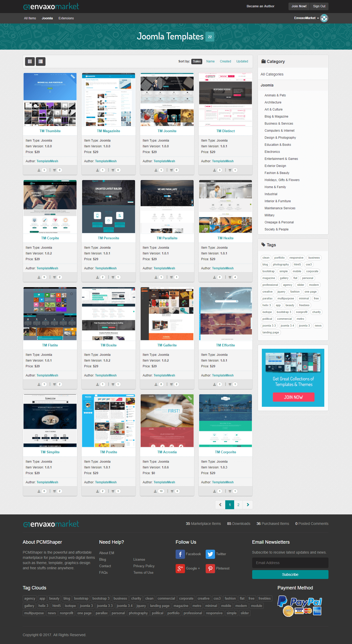The image size is (352, 644).
Task: Sort items by Created
Action: [225, 61]
